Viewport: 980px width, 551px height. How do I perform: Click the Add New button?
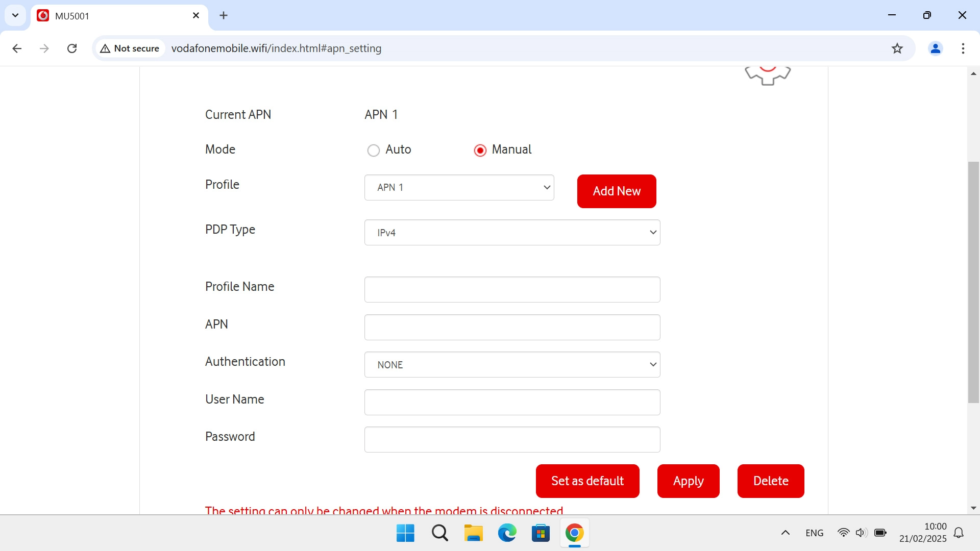[x=617, y=191]
